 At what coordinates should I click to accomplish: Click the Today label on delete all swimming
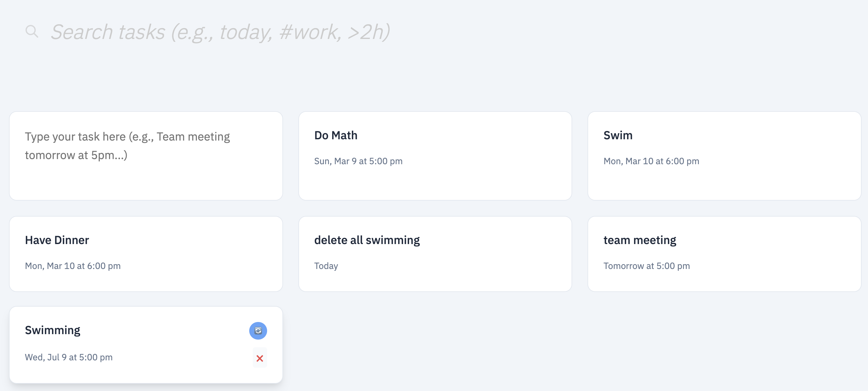point(326,266)
